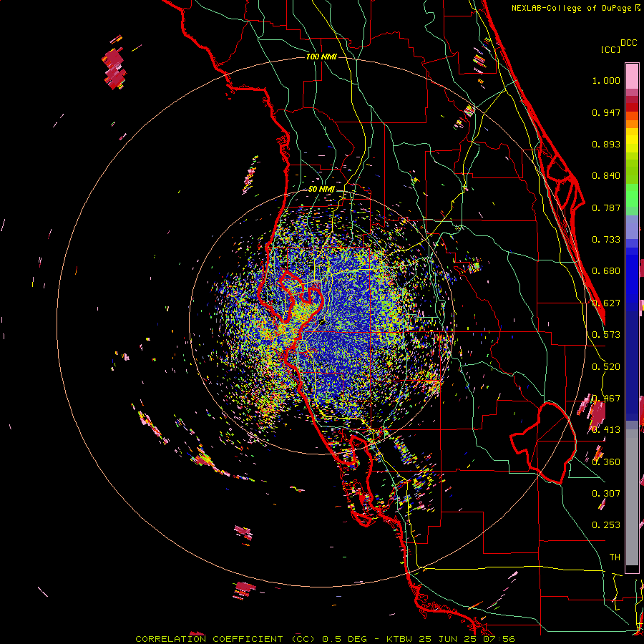Click the TH threshold label in legend

[615, 557]
